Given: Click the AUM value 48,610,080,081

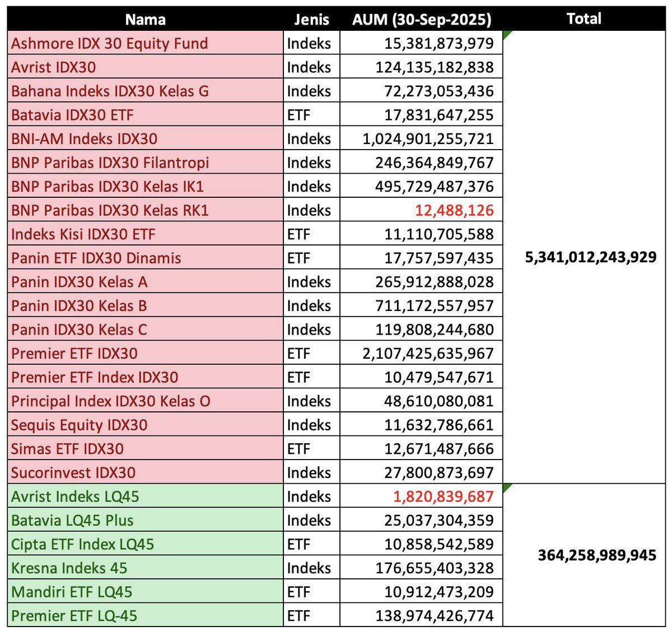Looking at the screenshot, I should (x=439, y=401).
